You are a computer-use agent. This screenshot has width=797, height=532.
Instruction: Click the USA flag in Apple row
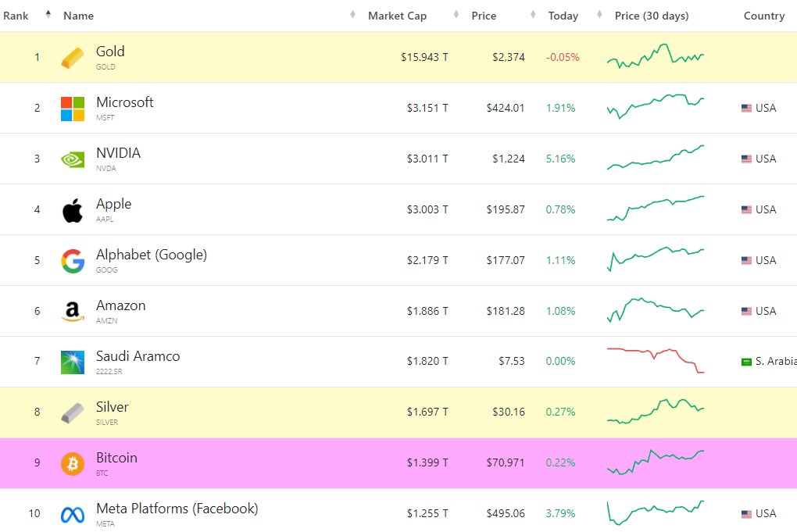(746, 209)
